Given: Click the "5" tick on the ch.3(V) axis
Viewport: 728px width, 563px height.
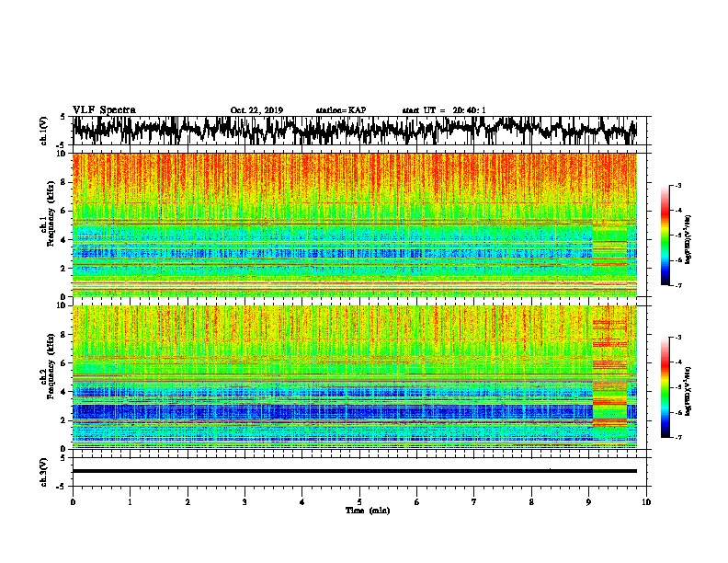Looking at the screenshot, I should click(63, 458).
